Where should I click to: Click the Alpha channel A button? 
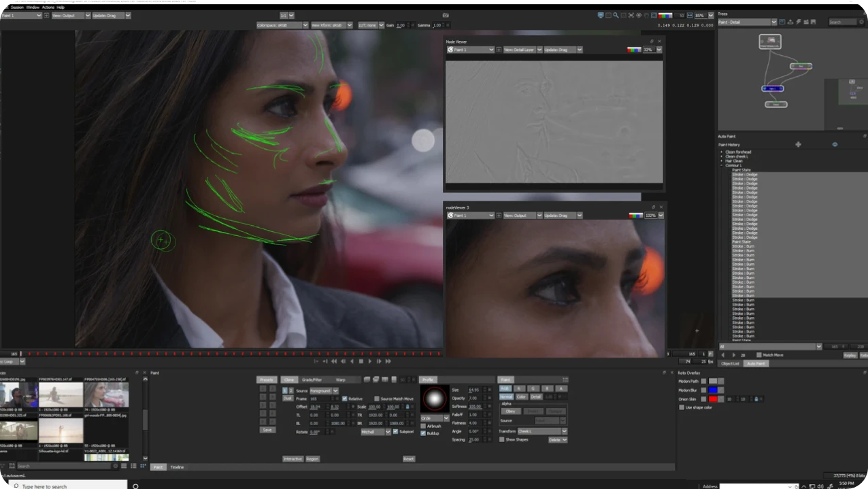click(x=561, y=388)
